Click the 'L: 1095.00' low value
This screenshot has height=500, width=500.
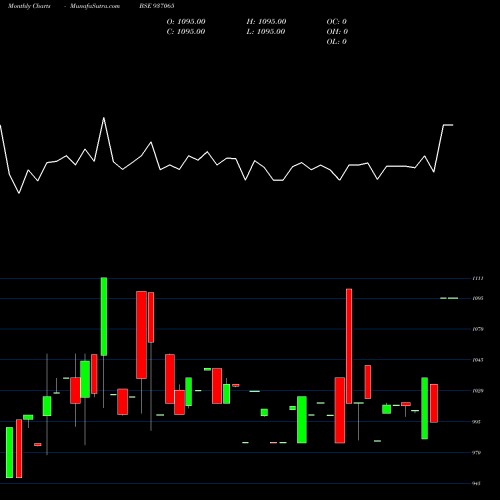(x=266, y=32)
